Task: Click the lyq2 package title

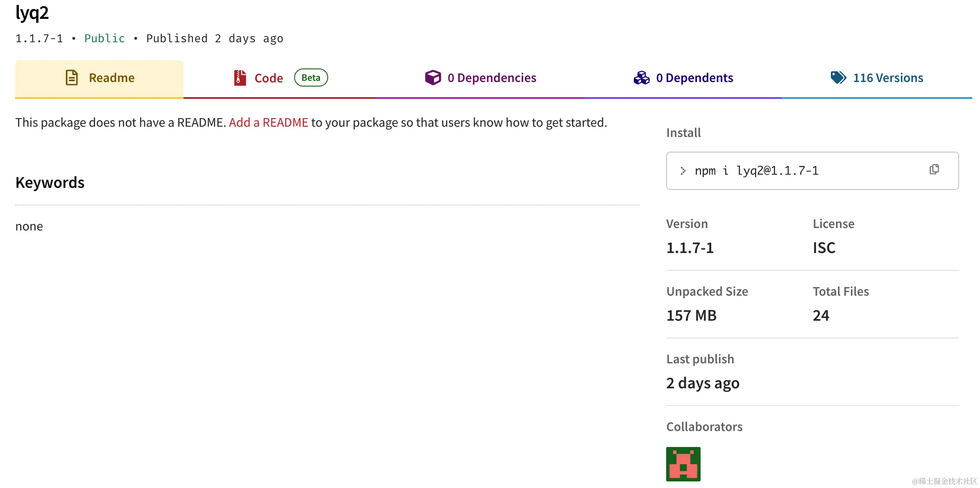Action: [x=32, y=13]
